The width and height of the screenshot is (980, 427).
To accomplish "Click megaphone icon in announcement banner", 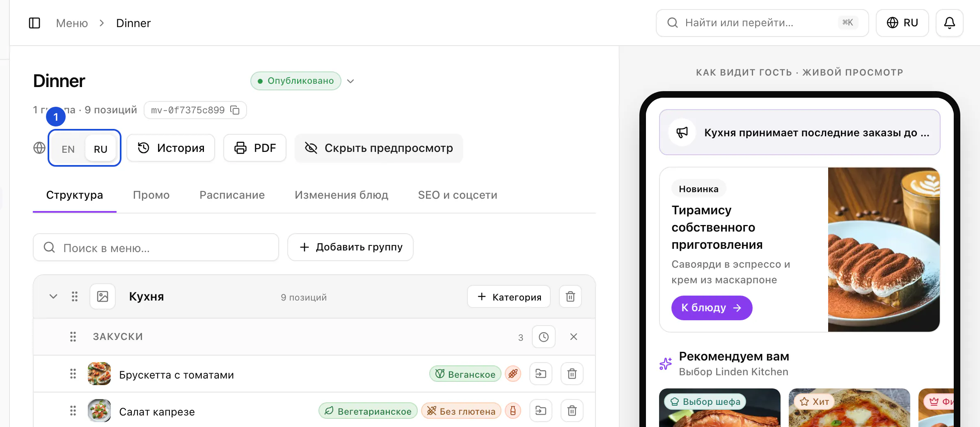I will 682,132.
